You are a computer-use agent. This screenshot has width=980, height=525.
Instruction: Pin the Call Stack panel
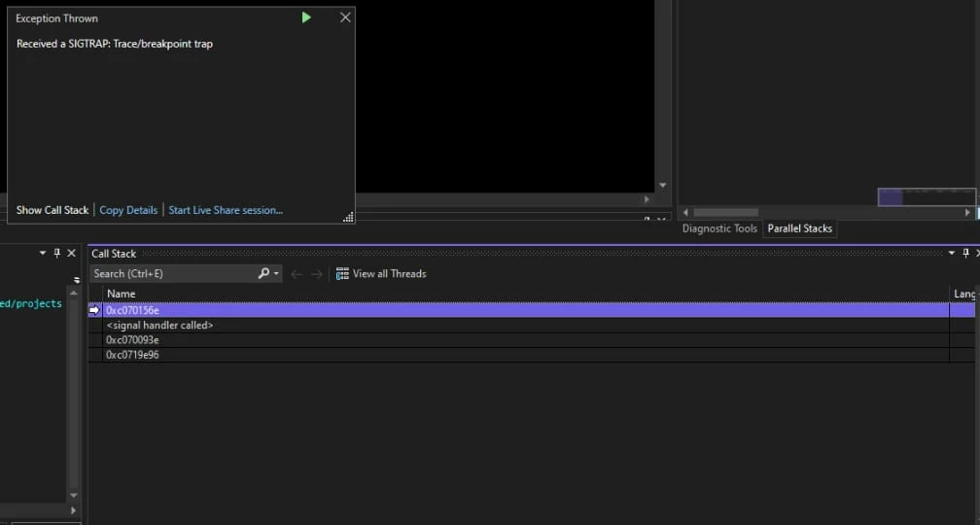[965, 253]
